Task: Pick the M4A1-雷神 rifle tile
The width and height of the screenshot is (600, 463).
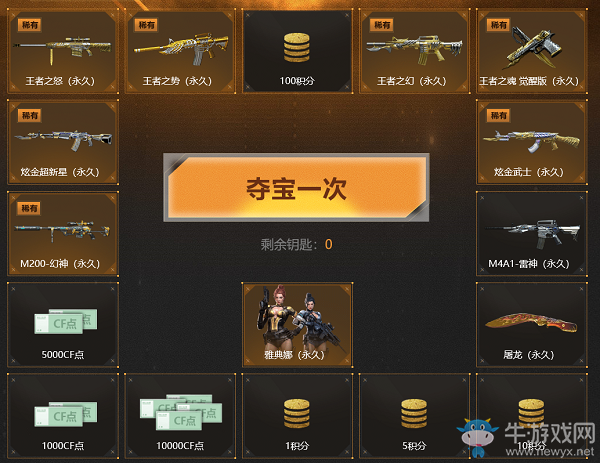Action: (532, 234)
